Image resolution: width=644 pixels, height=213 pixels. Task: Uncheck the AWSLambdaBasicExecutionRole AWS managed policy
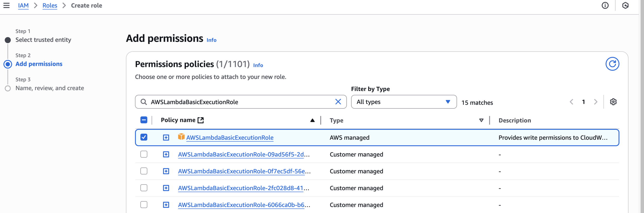click(x=144, y=137)
